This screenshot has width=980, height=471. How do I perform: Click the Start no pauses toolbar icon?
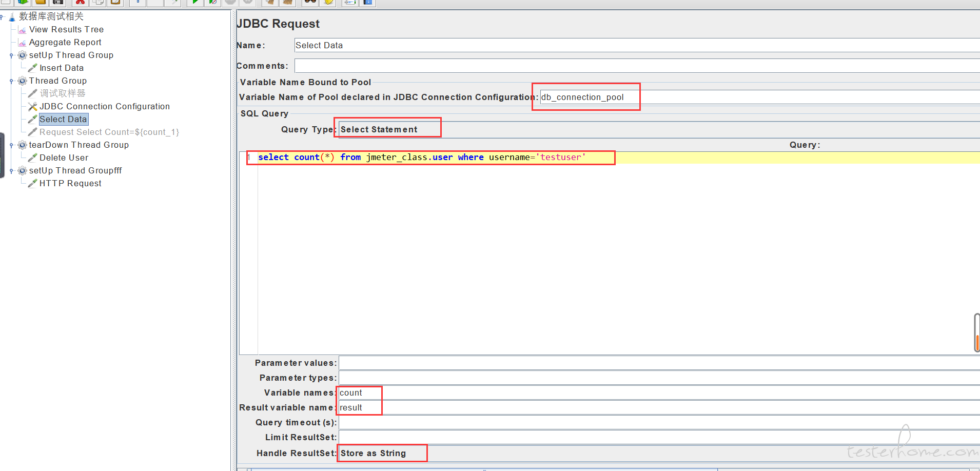(x=212, y=2)
